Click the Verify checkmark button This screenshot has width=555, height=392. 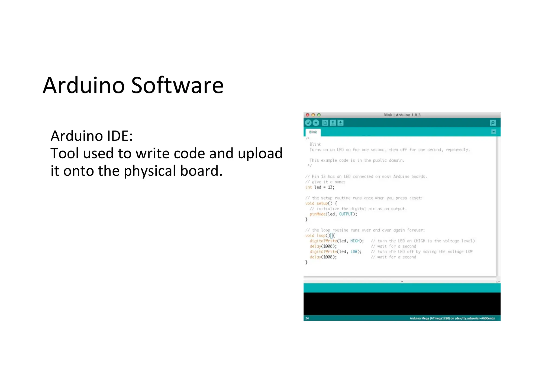pos(308,123)
